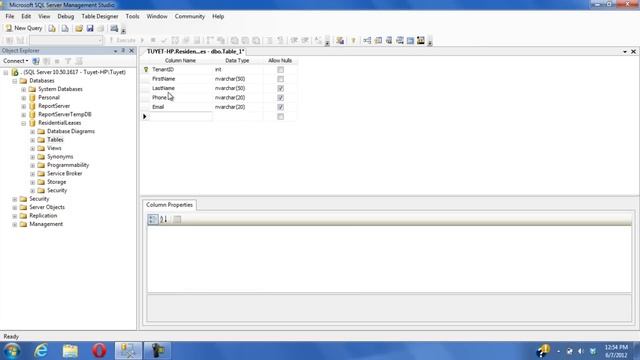Open Windows Explorer from the taskbar
Image resolution: width=640 pixels, height=360 pixels.
(70, 351)
